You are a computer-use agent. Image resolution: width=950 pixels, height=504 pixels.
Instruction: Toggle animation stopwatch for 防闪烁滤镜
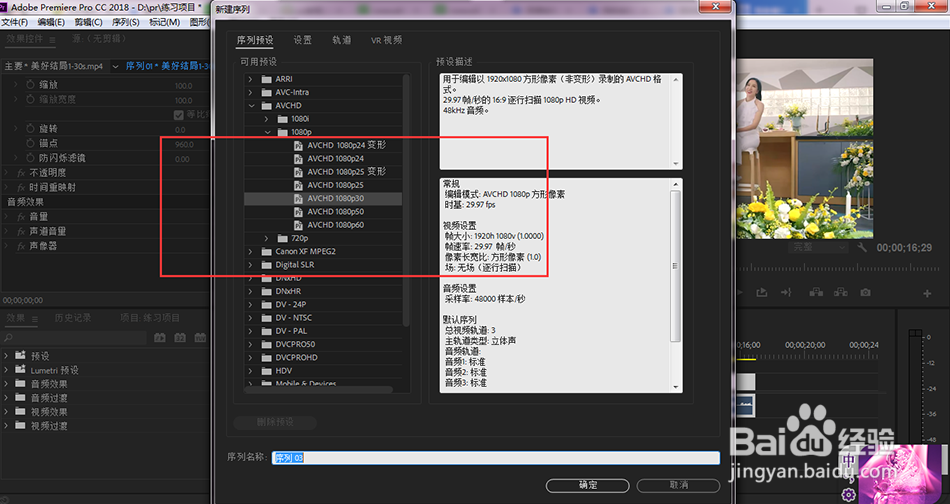[x=30, y=158]
